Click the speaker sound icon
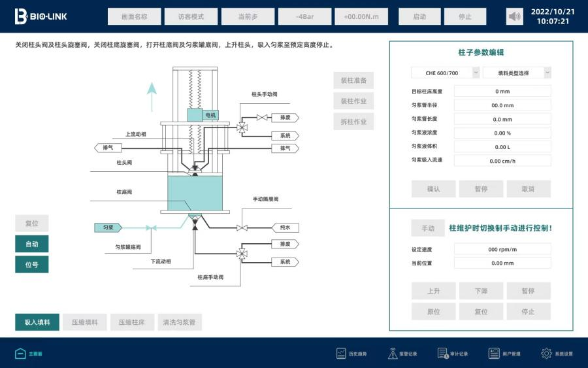The image size is (588, 368). click(515, 17)
